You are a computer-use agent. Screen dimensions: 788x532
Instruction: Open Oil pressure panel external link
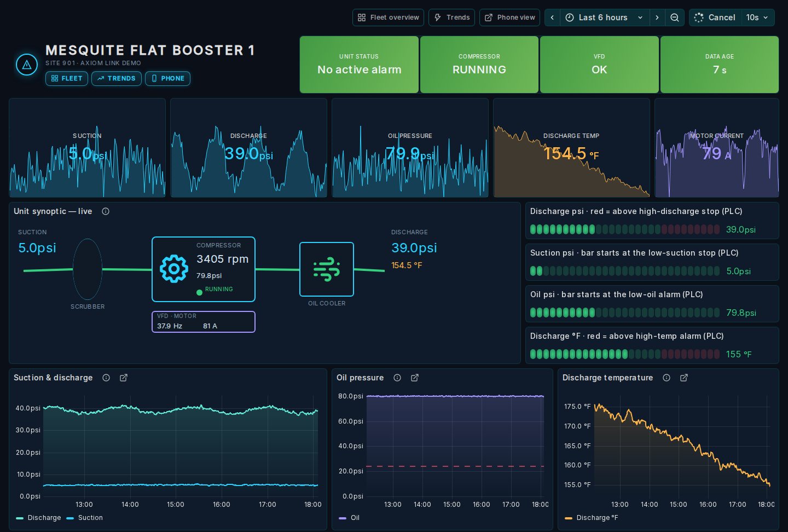pyautogui.click(x=415, y=378)
